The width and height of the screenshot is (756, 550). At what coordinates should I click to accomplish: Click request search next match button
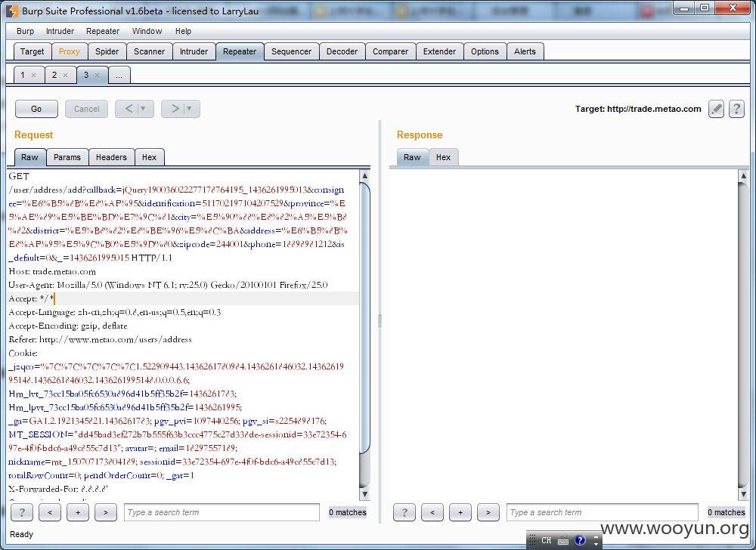[x=106, y=512]
